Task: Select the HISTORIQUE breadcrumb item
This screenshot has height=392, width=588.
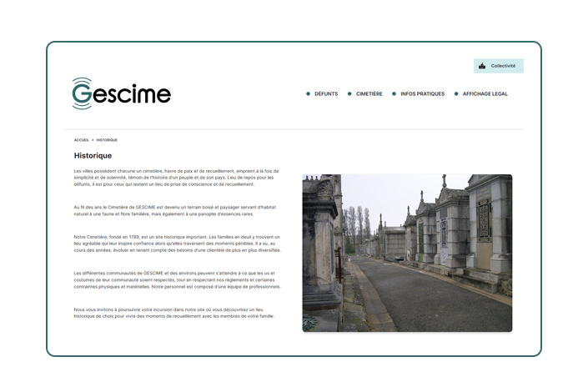Action: tap(107, 140)
